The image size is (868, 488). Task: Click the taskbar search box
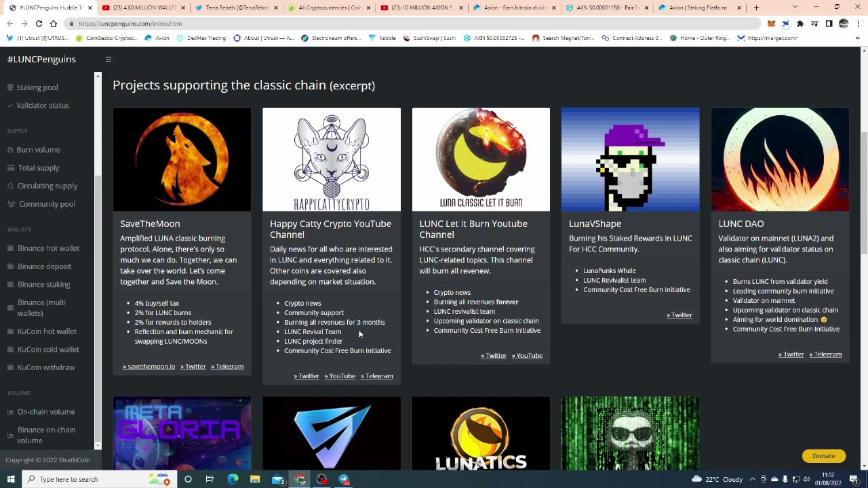[98, 479]
